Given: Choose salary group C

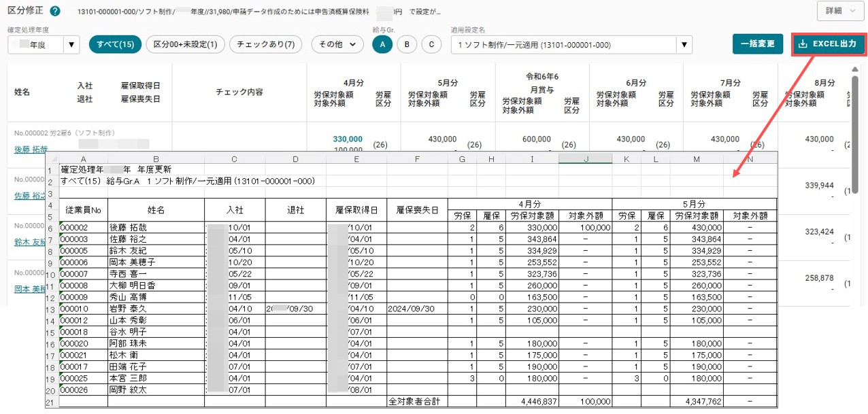Looking at the screenshot, I should pos(431,44).
